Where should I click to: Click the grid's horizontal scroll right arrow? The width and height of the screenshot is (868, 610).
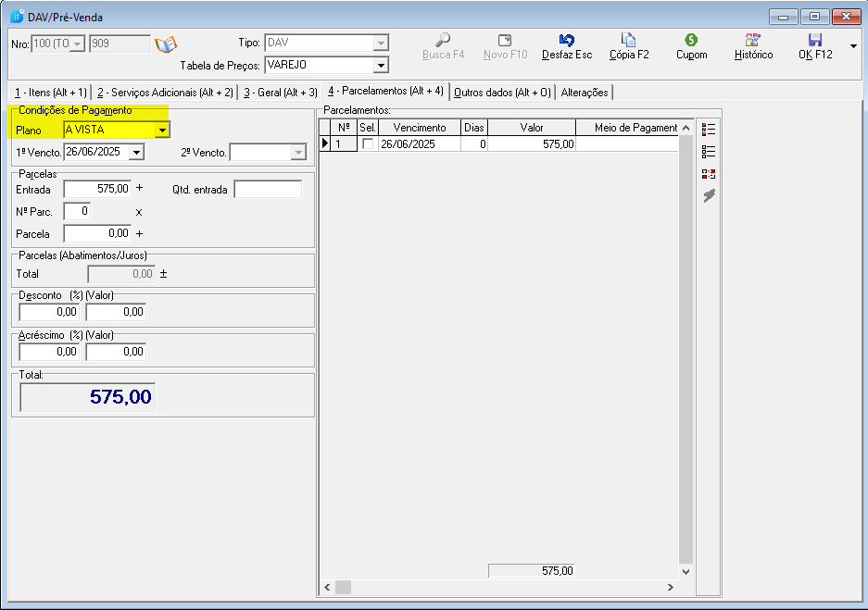(x=671, y=588)
